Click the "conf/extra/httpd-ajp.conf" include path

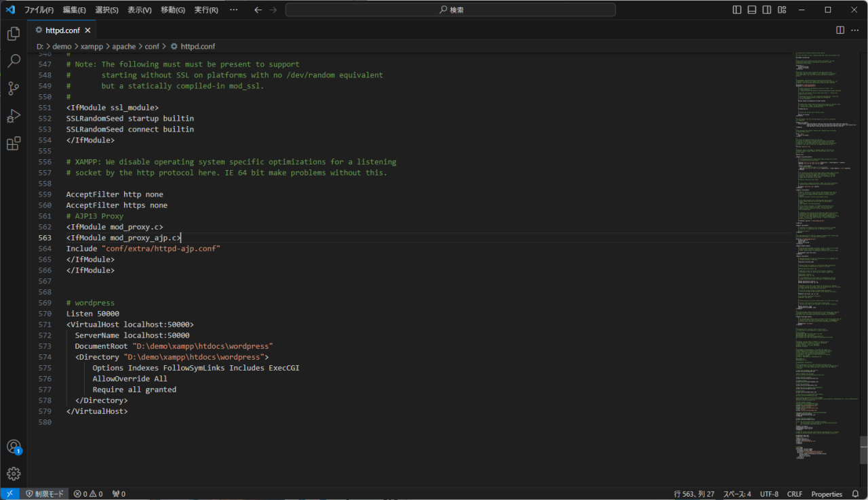(x=161, y=249)
